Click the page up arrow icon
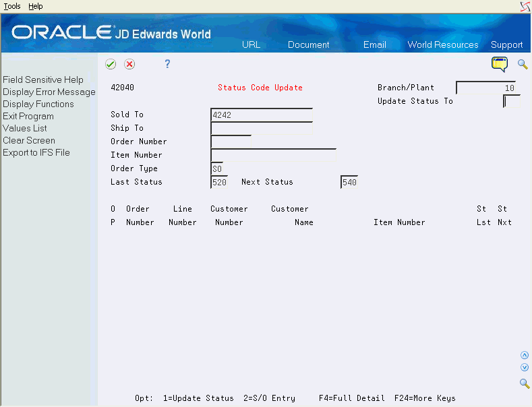This screenshot has width=532, height=407. [525, 355]
